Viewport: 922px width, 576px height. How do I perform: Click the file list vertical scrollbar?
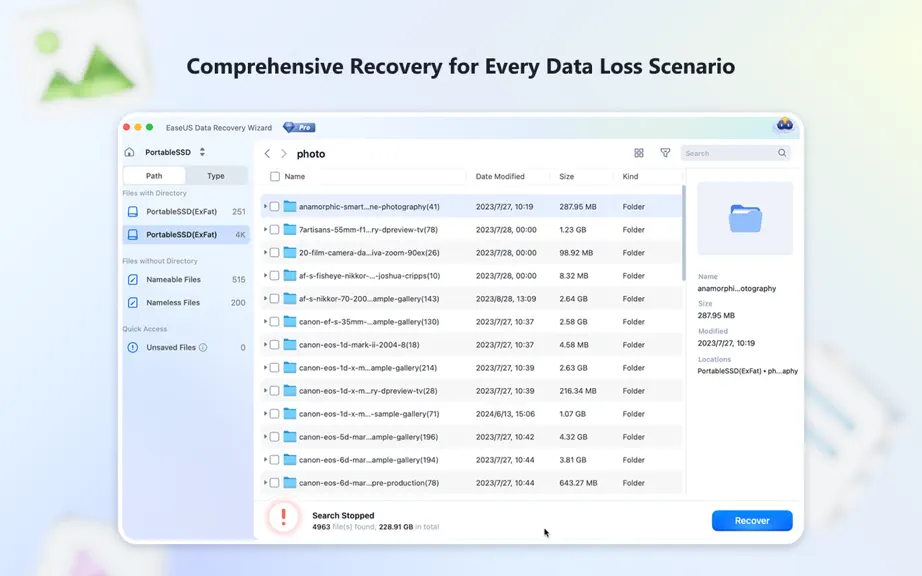pos(683,233)
